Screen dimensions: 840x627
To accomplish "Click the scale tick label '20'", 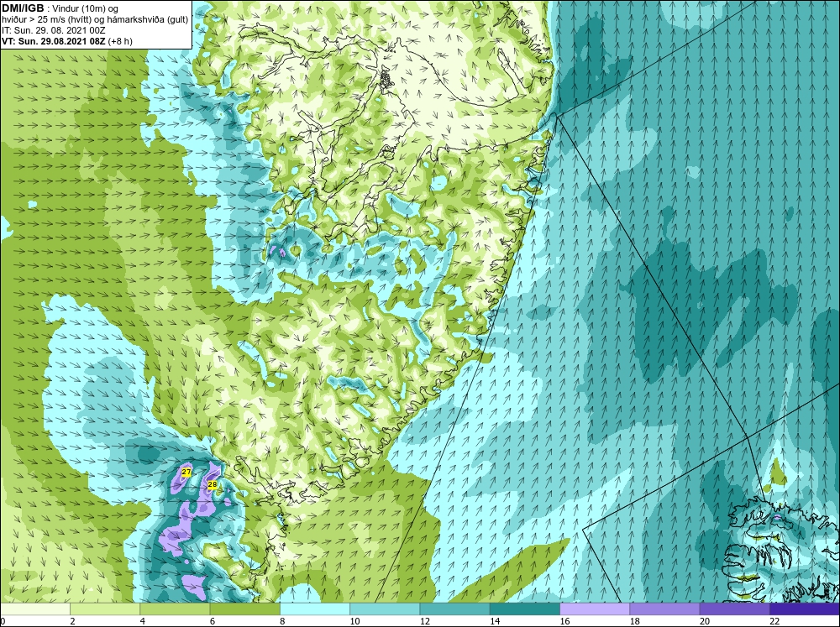I will coord(705,621).
